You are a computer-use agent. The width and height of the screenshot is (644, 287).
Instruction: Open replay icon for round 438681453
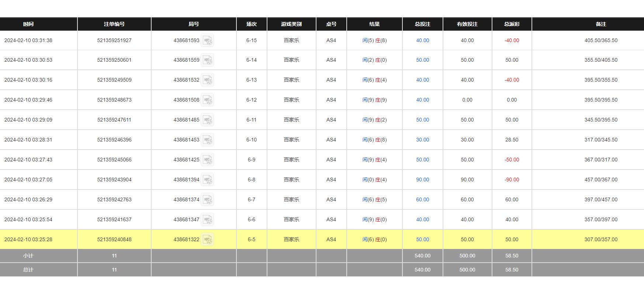tap(207, 140)
